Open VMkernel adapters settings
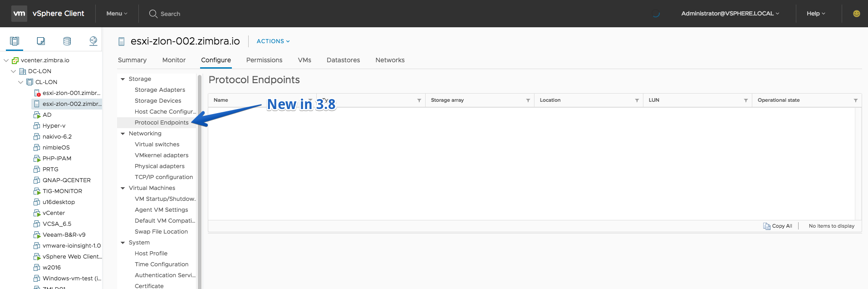Image resolution: width=868 pixels, height=289 pixels. [x=162, y=155]
